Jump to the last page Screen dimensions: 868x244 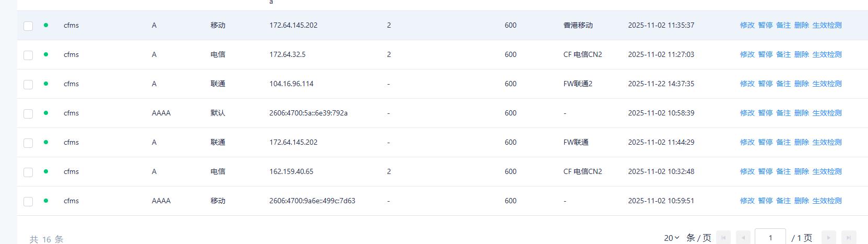click(849, 238)
